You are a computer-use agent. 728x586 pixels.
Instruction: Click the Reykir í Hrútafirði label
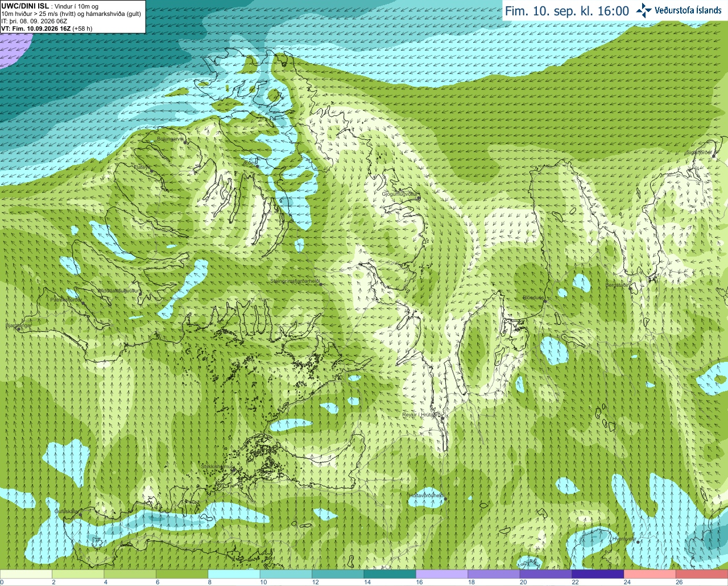[x=421, y=415]
